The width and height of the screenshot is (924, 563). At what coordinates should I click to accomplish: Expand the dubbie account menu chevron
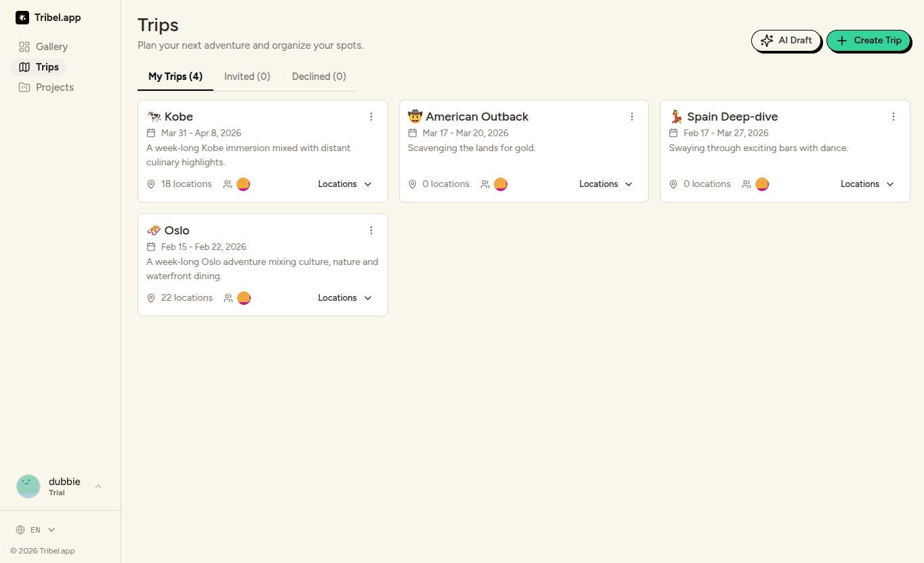(98, 486)
